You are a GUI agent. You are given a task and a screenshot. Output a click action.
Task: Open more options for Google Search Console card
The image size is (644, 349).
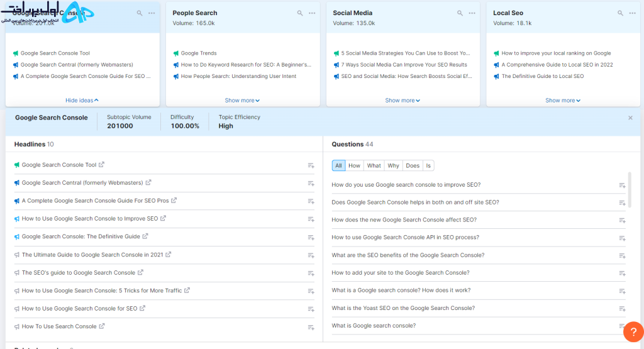(x=152, y=13)
